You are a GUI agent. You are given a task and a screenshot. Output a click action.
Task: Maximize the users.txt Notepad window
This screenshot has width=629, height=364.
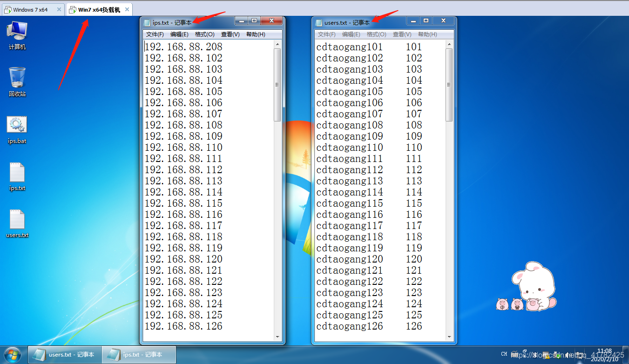(x=426, y=20)
